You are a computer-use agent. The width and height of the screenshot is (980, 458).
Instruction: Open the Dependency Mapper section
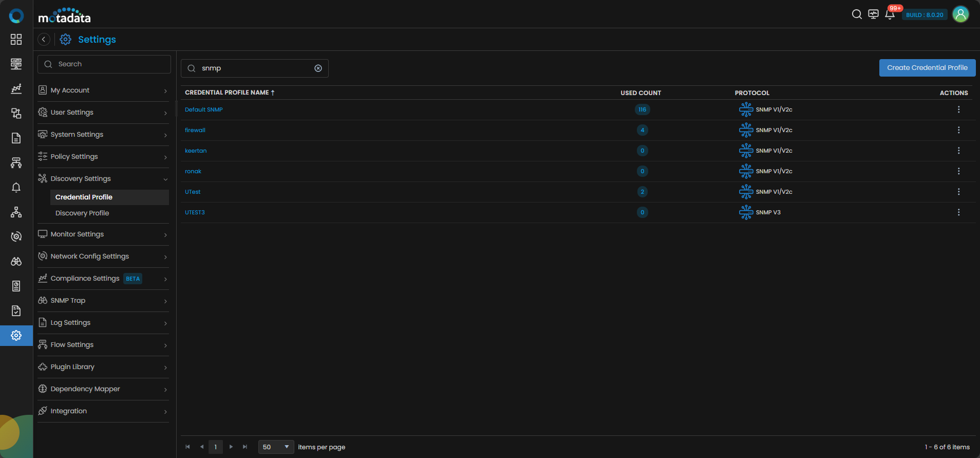103,389
